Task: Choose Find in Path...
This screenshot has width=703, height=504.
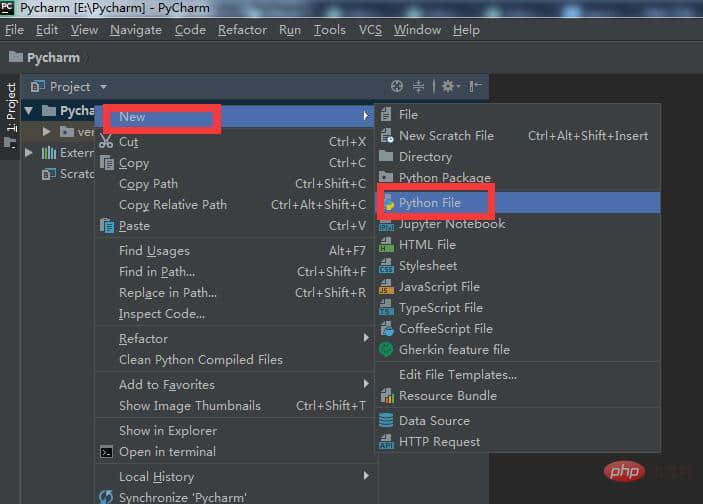Action: [236, 272]
